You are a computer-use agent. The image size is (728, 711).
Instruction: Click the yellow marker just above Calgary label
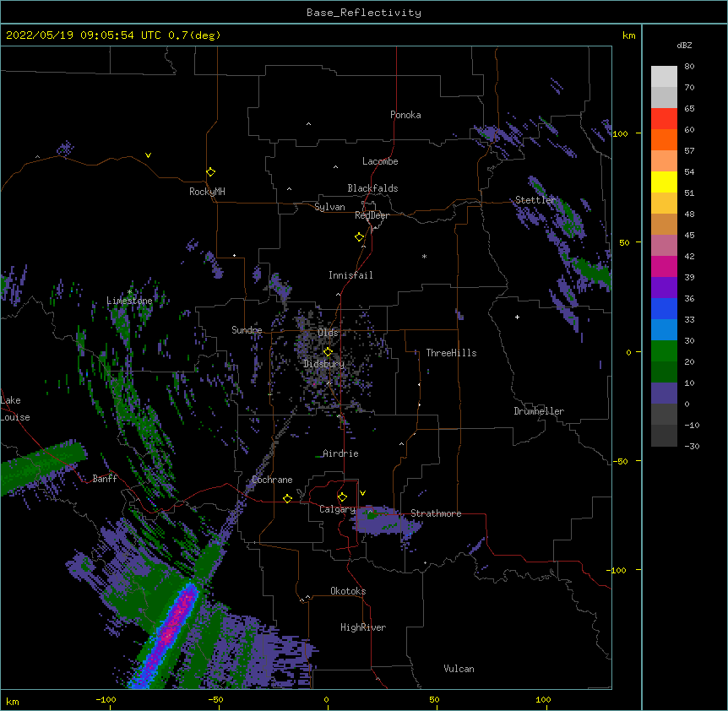click(342, 497)
